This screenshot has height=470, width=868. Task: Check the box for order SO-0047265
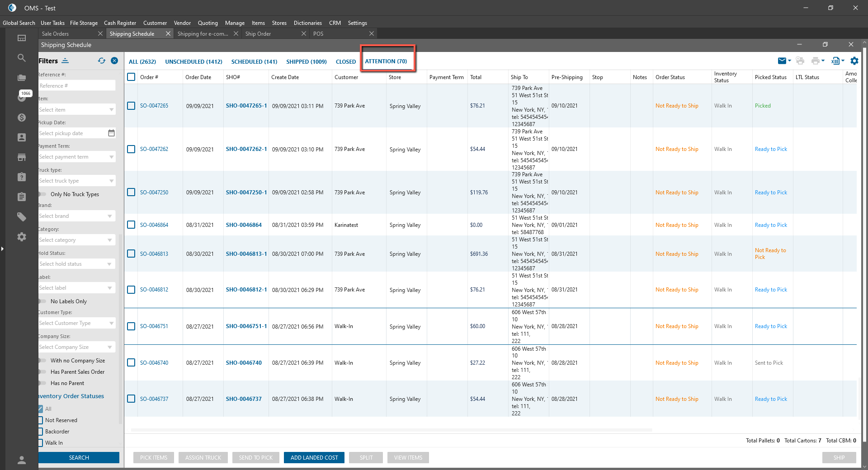click(131, 106)
